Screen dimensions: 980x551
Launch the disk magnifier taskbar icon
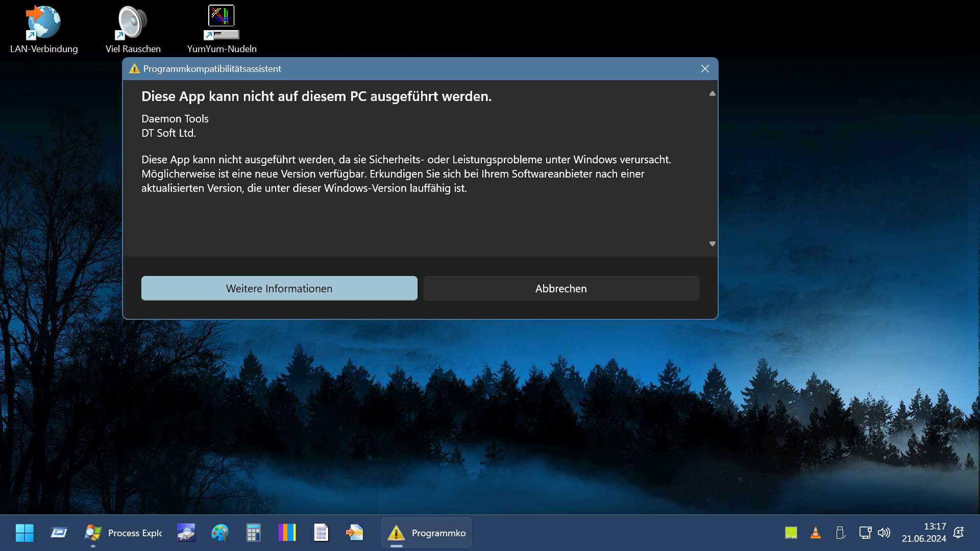186,533
